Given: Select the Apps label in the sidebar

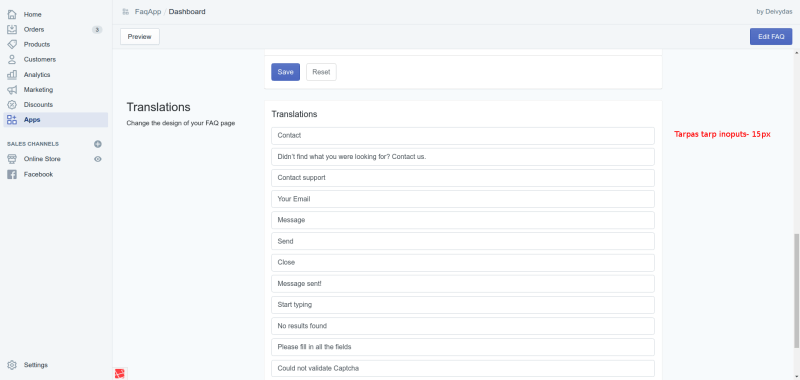Looking at the screenshot, I should 32,120.
